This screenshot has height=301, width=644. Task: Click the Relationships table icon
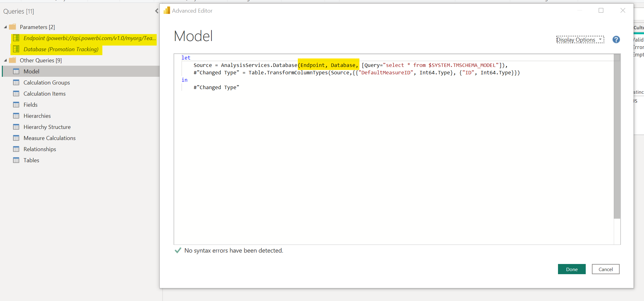[x=16, y=149]
